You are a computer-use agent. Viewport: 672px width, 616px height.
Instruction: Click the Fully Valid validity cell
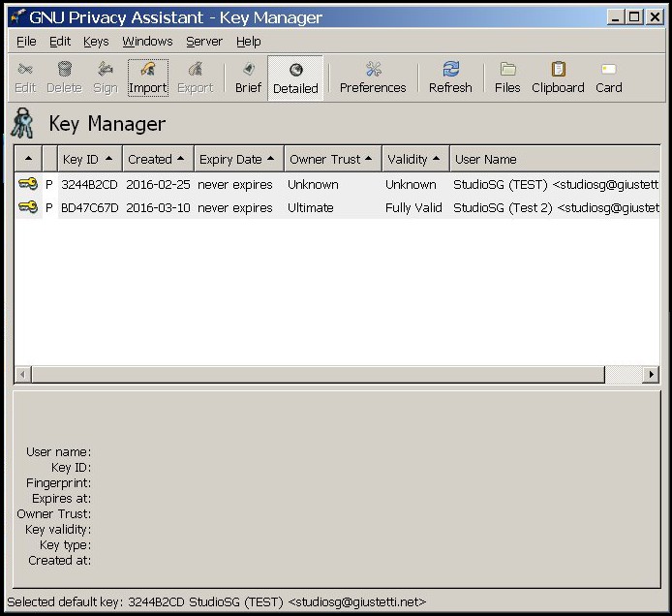point(413,208)
